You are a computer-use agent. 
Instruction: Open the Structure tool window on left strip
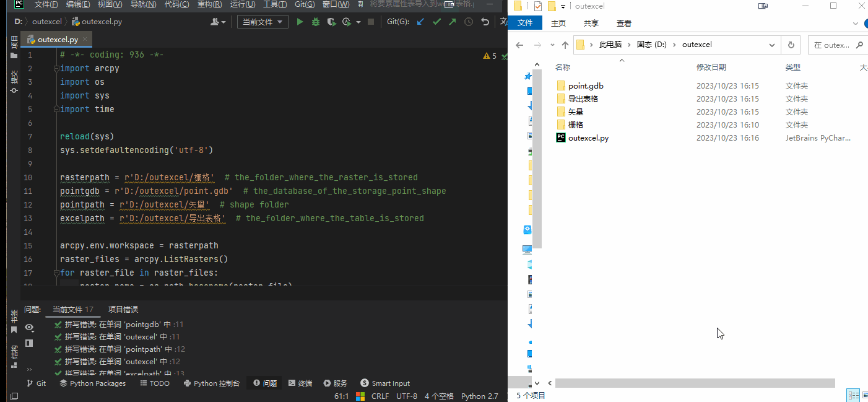click(14, 356)
